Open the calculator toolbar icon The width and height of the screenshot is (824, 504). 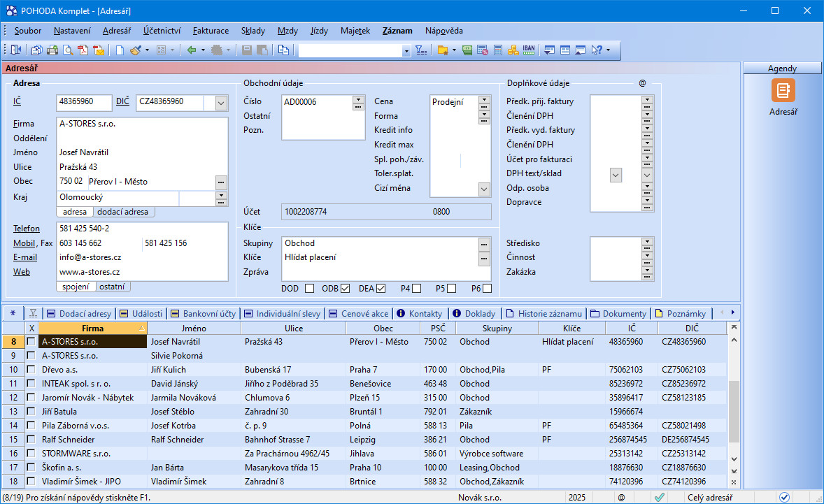(498, 50)
